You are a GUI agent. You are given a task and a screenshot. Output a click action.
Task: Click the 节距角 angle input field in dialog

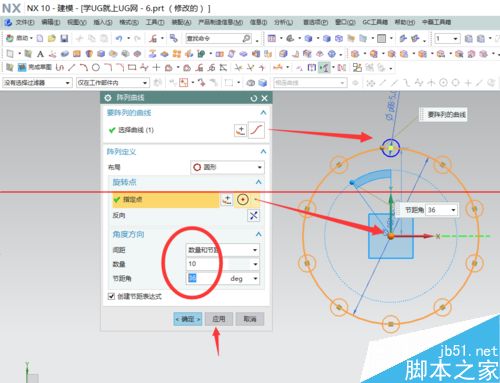click(x=207, y=278)
